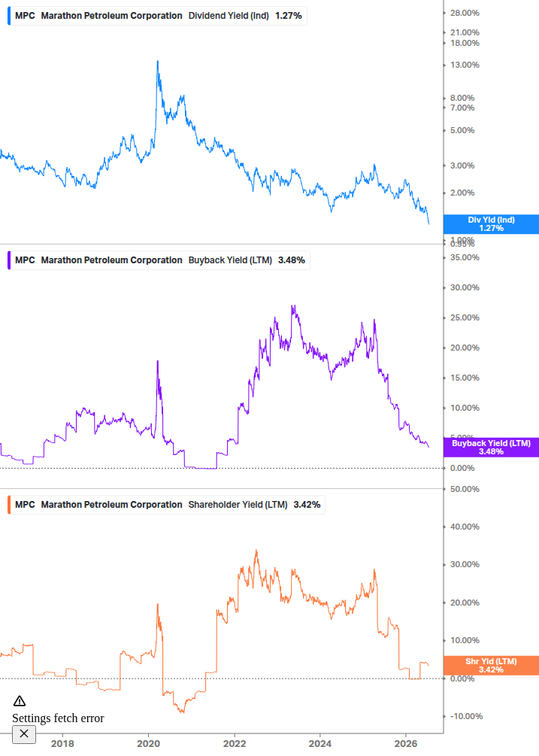Click the 3.48% value in buyback legend

(x=292, y=260)
